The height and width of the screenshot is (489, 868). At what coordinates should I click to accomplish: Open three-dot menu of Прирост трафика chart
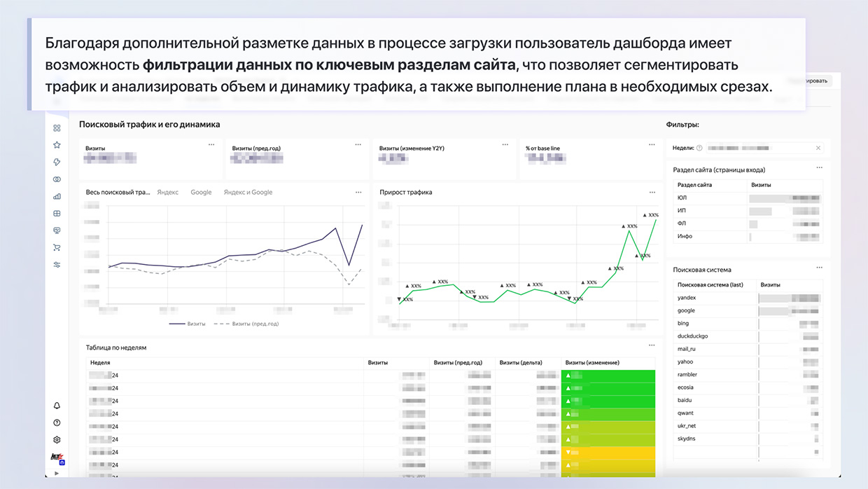coord(652,192)
